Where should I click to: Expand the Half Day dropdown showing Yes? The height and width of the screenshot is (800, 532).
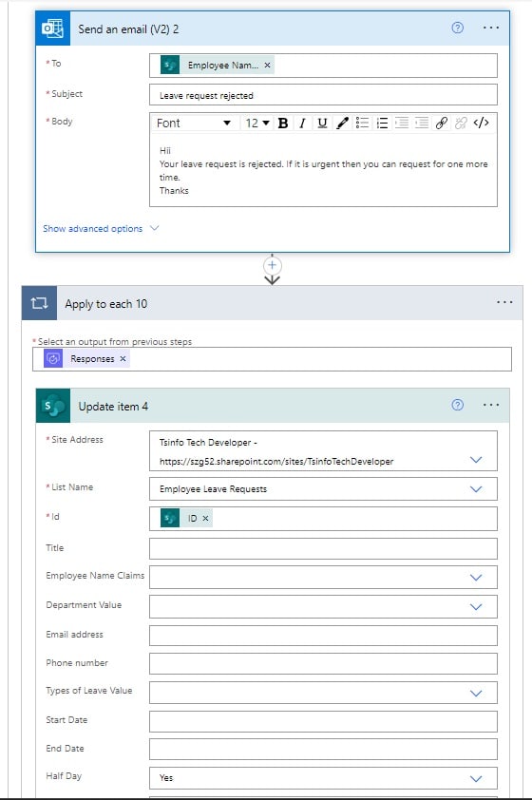coord(476,779)
